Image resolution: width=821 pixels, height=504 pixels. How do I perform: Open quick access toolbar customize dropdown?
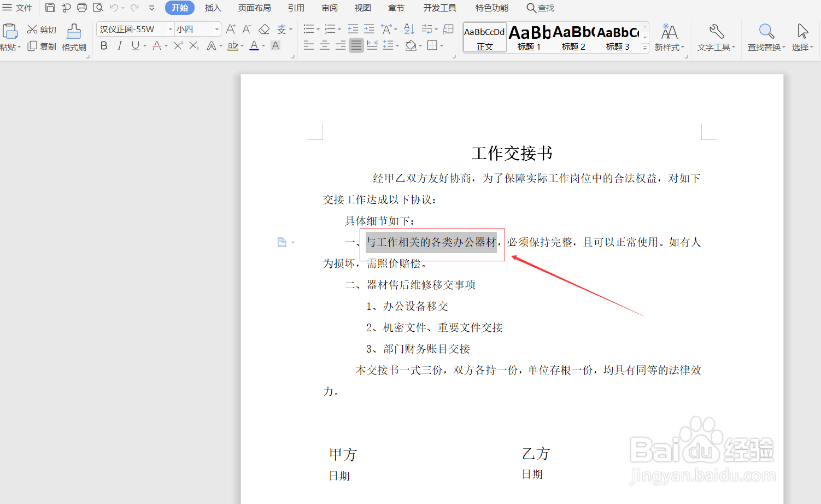coord(152,8)
